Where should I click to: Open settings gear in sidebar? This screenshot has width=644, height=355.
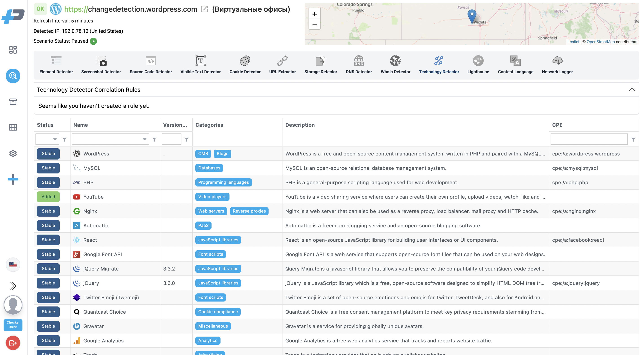tap(13, 153)
